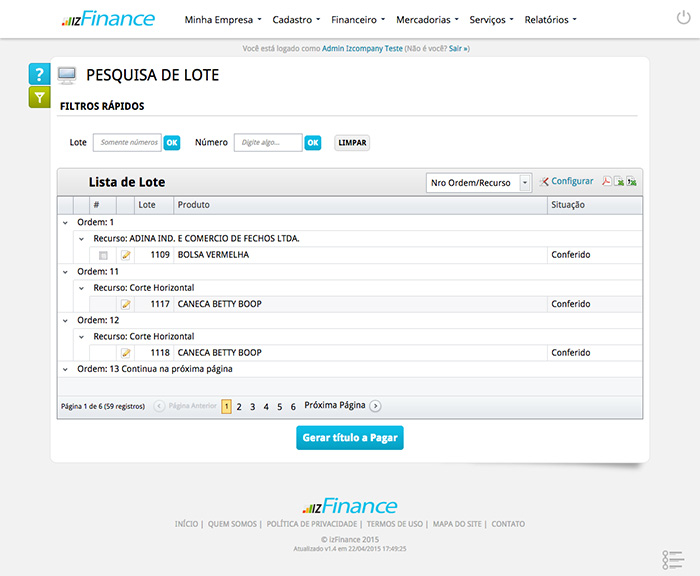Image resolution: width=700 pixels, height=576 pixels.
Task: Click the power logout icon
Action: 683,19
